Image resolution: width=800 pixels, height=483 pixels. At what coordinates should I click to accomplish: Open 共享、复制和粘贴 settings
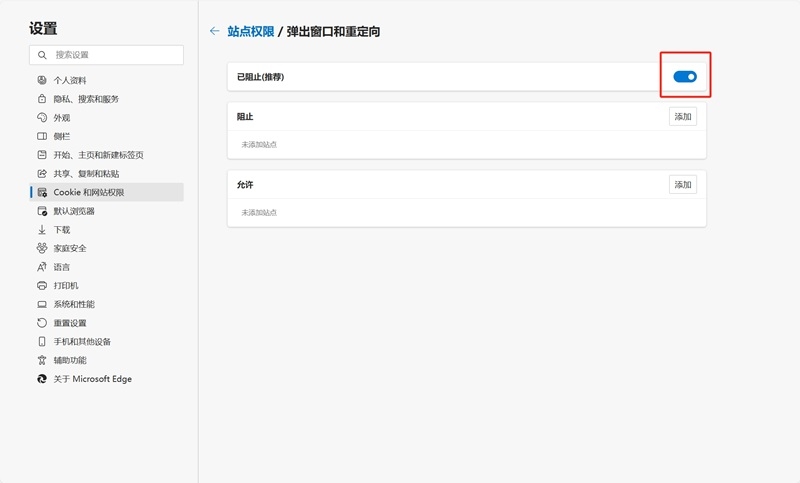tap(106, 173)
